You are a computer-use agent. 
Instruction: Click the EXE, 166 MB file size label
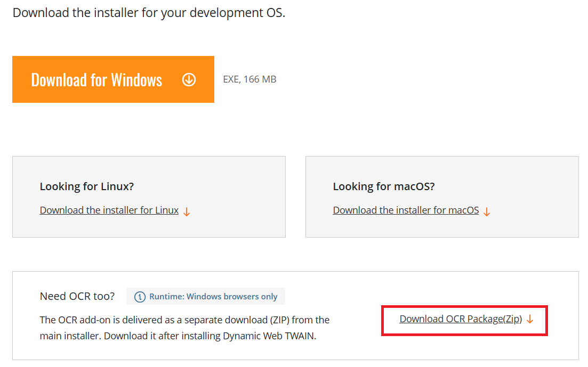249,79
